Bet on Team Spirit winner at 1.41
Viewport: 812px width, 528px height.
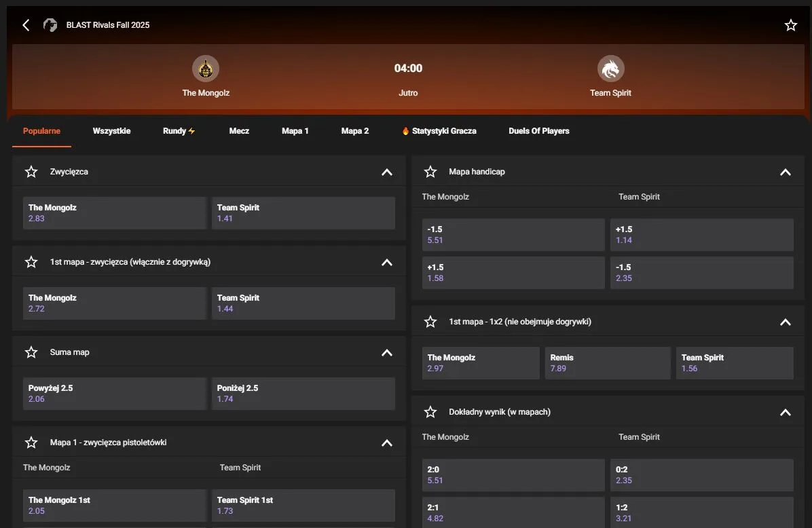coord(303,213)
